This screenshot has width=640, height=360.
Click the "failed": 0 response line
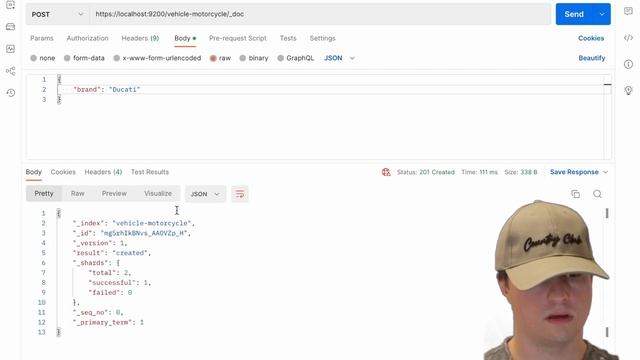pos(110,293)
